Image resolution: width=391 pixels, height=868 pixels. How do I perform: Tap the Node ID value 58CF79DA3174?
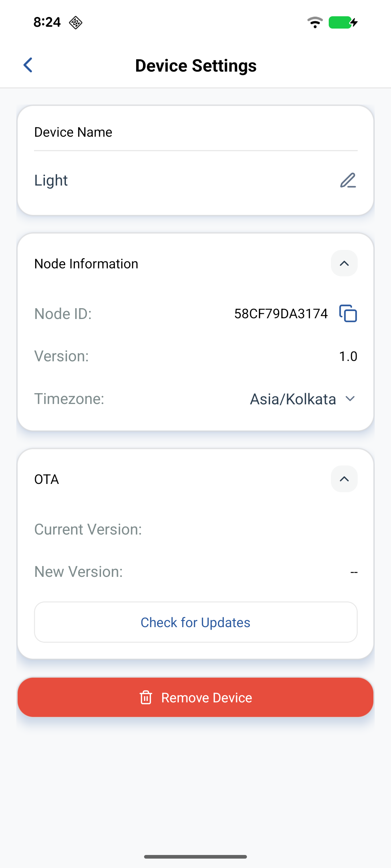pos(281,314)
